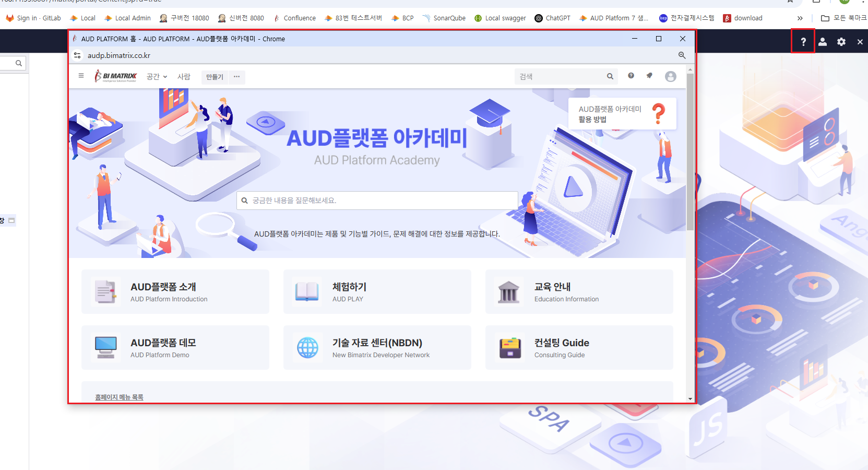This screenshot has width=868, height=470.
Task: Open the user icon in portal header
Action: [823, 42]
